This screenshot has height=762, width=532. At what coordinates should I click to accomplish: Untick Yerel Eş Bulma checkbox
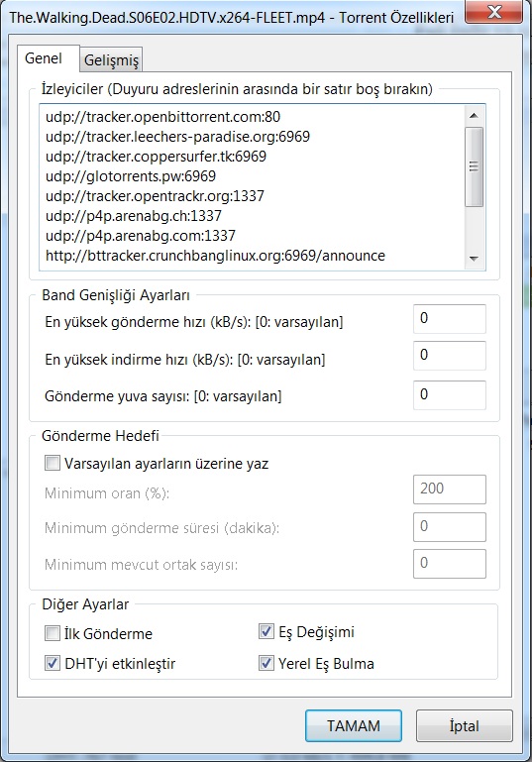tap(266, 663)
